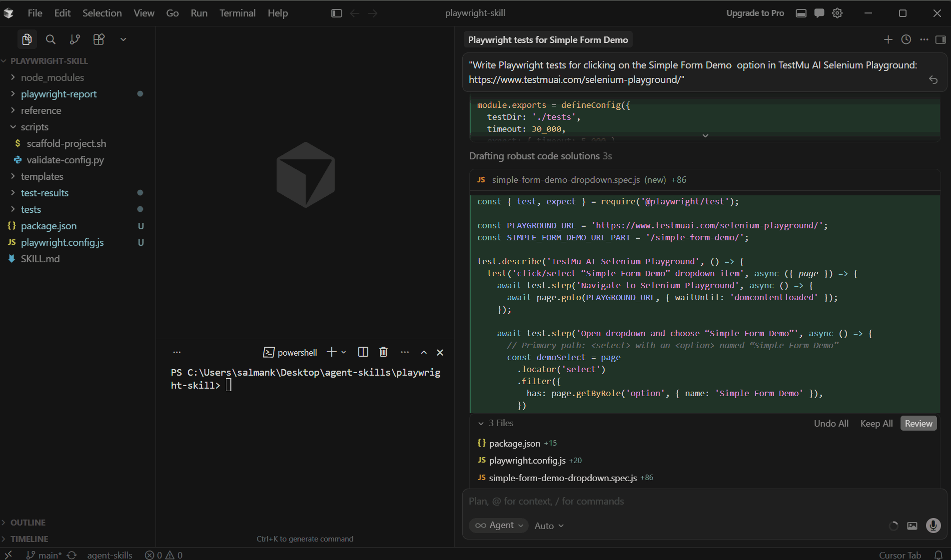
Task: Open the Extensions view
Action: coord(98,39)
